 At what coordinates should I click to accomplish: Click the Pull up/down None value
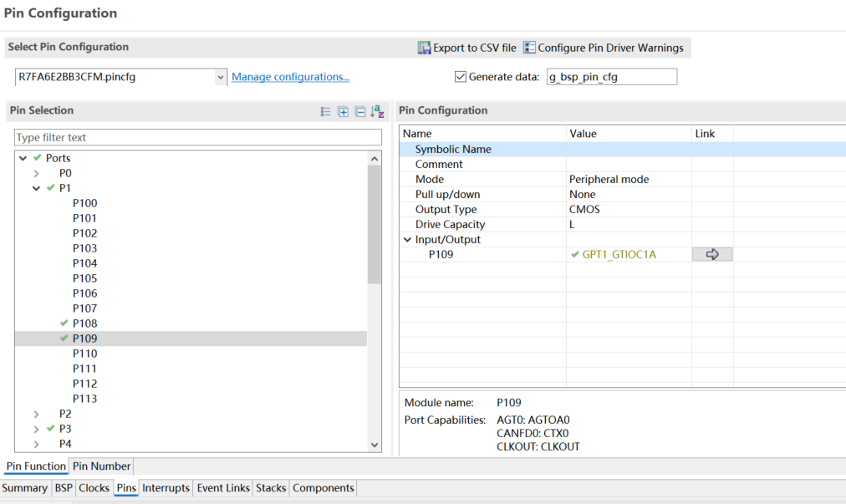582,194
